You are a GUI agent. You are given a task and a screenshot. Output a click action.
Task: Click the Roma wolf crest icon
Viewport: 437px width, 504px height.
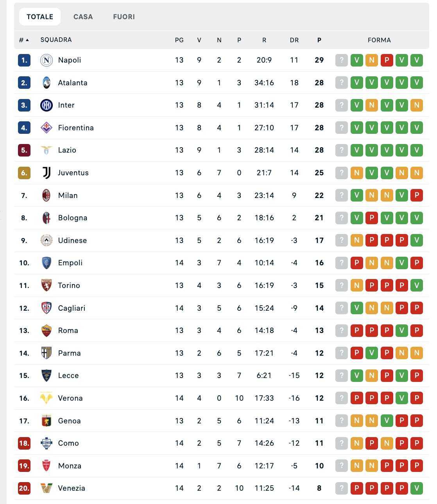point(47,331)
